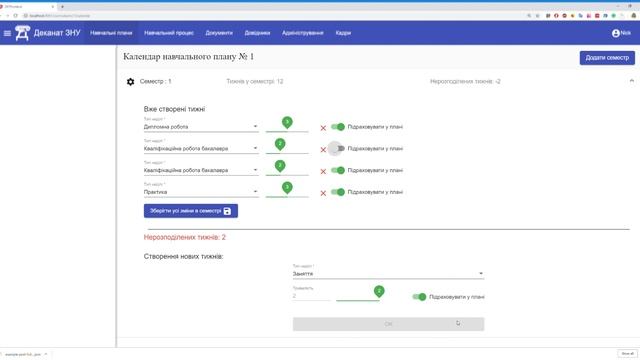Click the grey OK button
640x360 pixels.
pyautogui.click(x=388, y=324)
